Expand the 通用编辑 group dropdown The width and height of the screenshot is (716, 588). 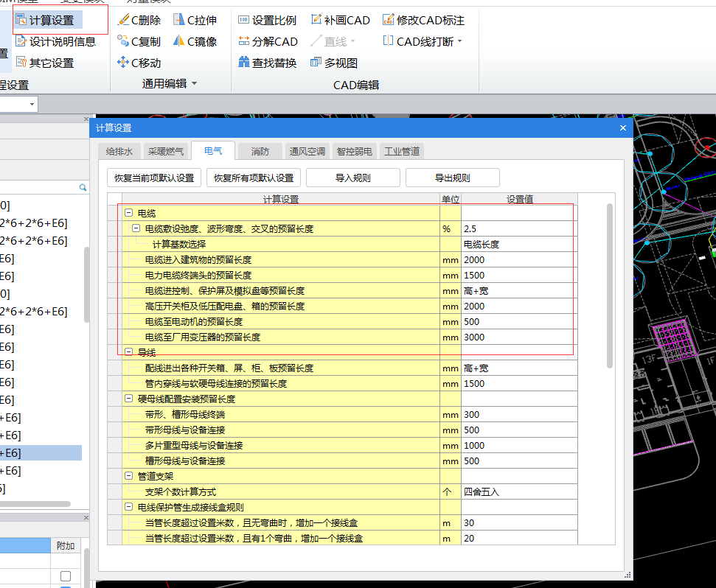195,83
